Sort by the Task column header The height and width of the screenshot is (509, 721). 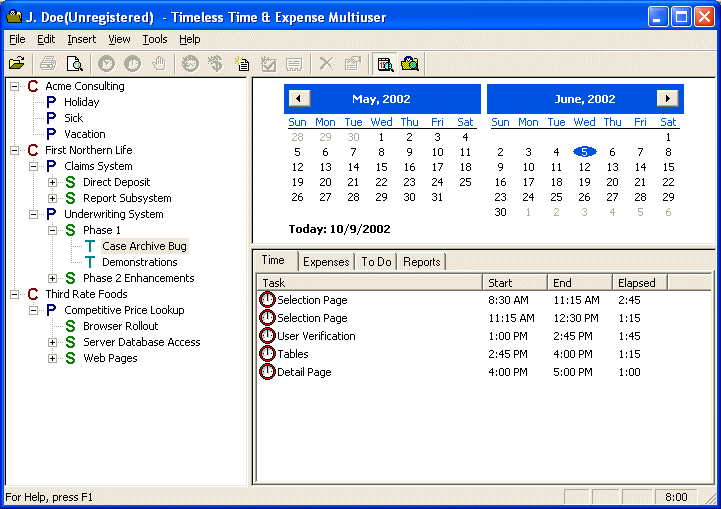tap(370, 282)
